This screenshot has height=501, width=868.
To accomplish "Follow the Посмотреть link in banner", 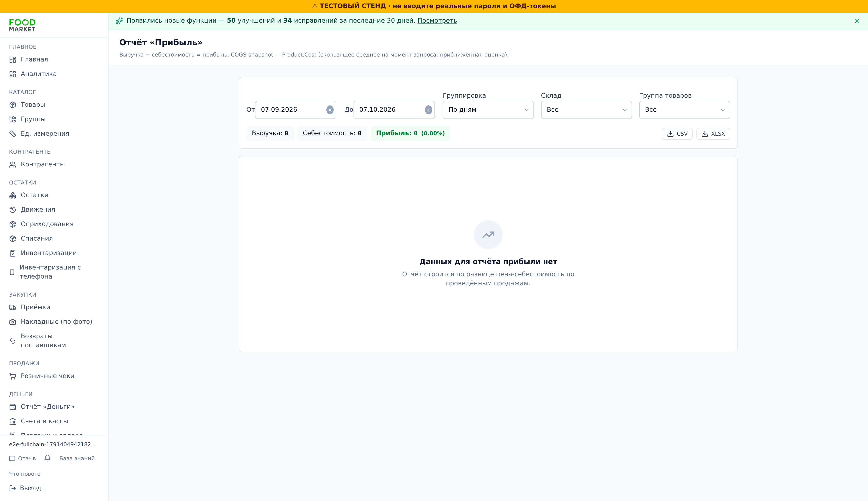I will 437,21.
